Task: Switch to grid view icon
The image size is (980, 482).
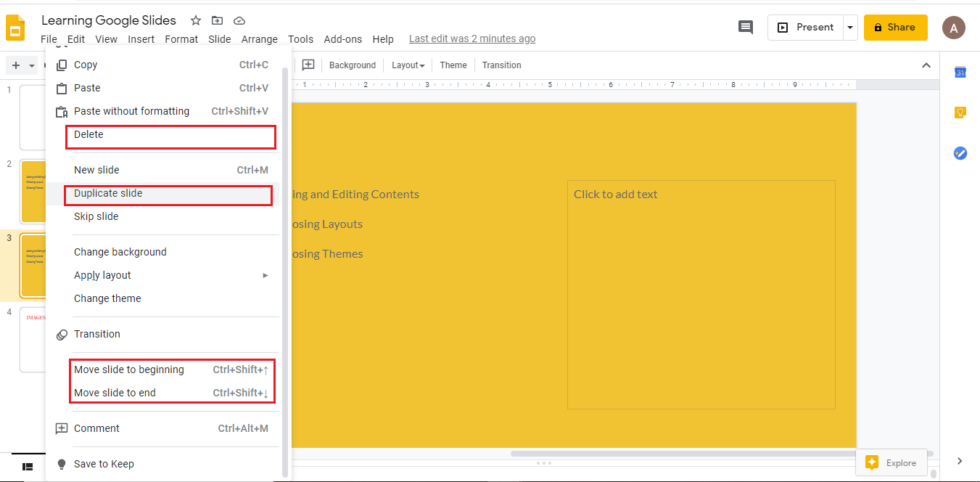Action: [28, 466]
